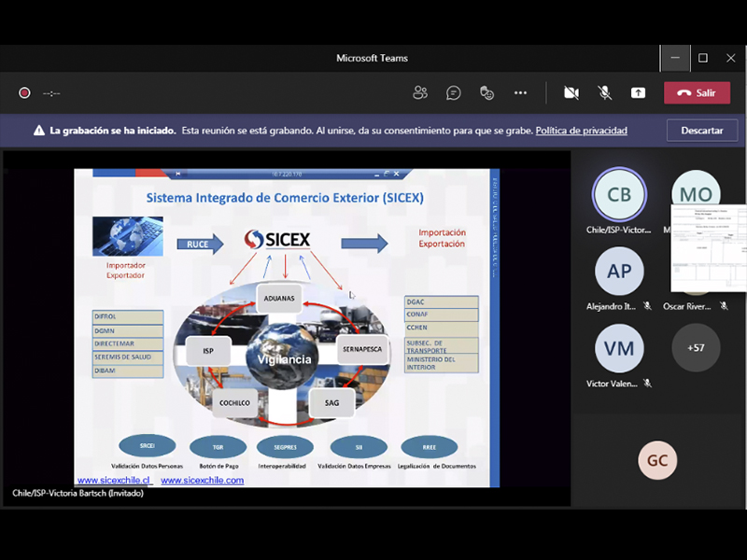Open the share content tray
This screenshot has height=560, width=747.
(638, 92)
